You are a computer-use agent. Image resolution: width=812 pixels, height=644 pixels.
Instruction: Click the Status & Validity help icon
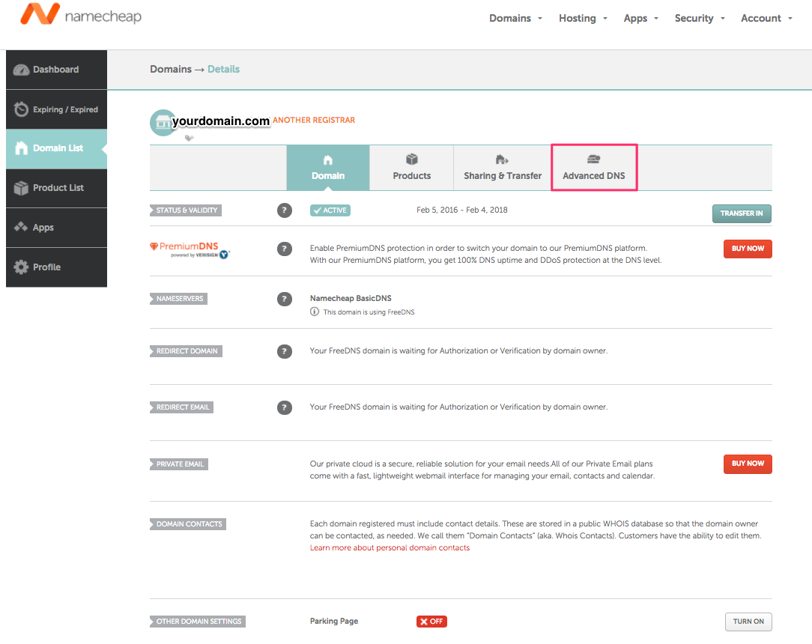[285, 210]
